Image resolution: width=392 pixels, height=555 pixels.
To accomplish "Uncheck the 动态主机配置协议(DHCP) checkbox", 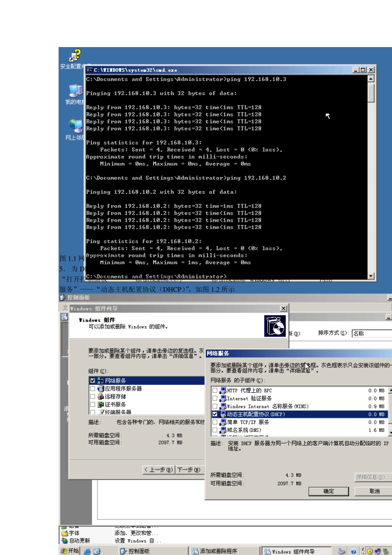I will [215, 414].
